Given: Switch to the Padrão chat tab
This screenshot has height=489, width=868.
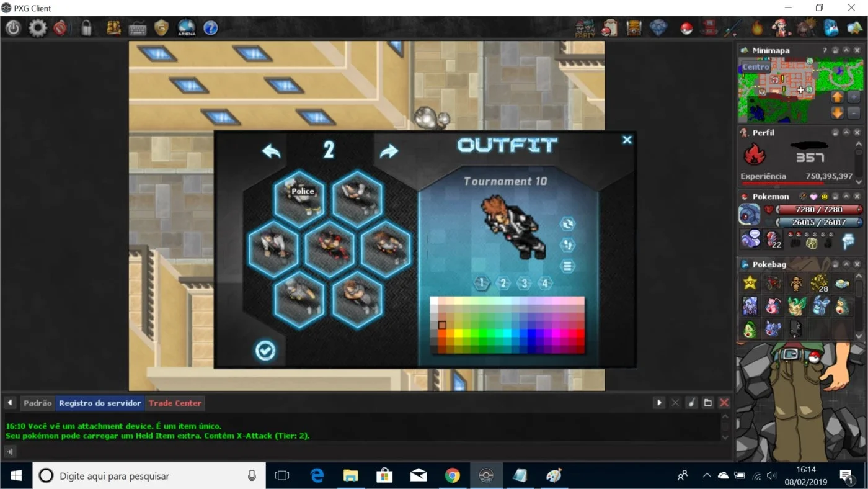Looking at the screenshot, I should coord(38,403).
